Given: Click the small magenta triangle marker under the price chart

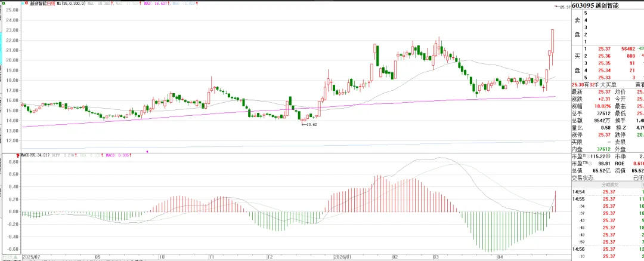Looking at the screenshot, I should pyautogui.click(x=147, y=151).
